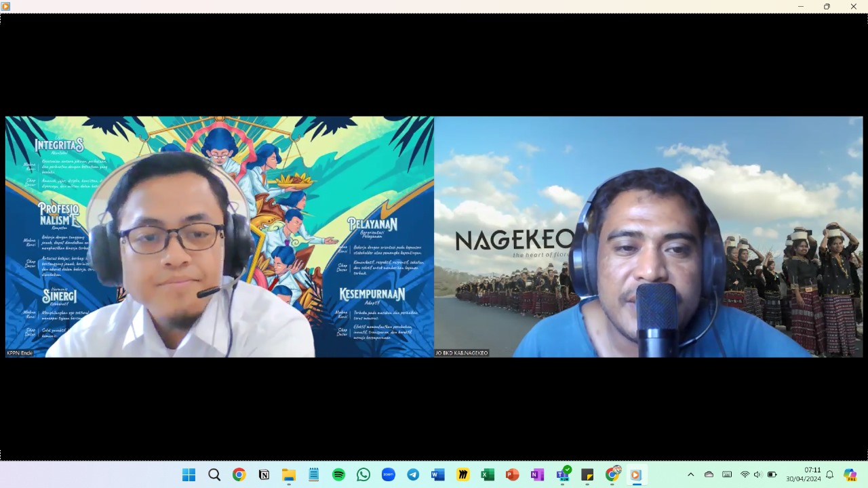
Task: Open the volume control in tray
Action: click(757, 474)
